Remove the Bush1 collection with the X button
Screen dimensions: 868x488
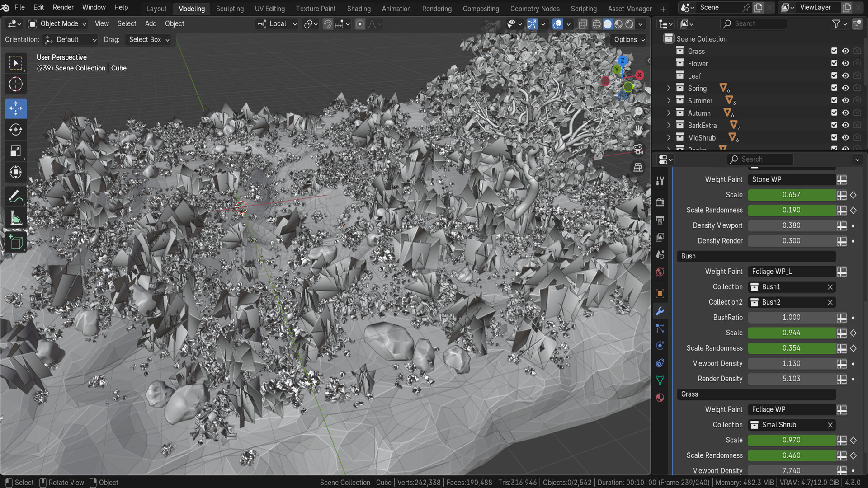pos(830,287)
